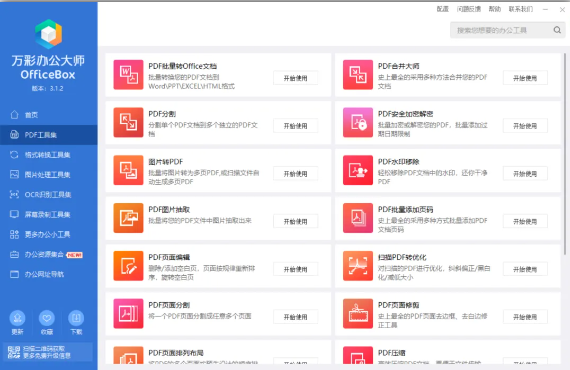Click 开始使用 for PDF水印移除
The image size is (570, 370).
(x=525, y=174)
